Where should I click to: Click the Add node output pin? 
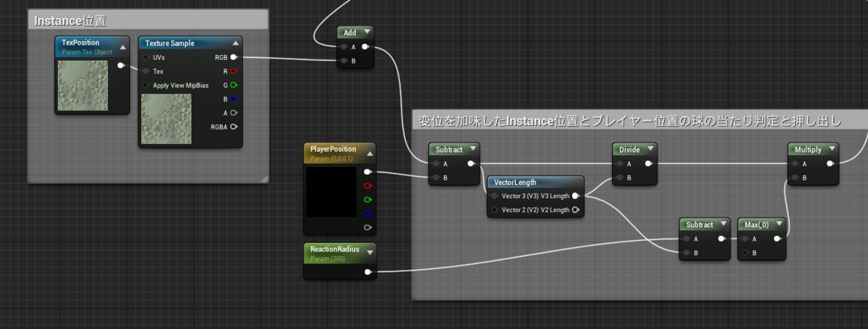pos(365,47)
